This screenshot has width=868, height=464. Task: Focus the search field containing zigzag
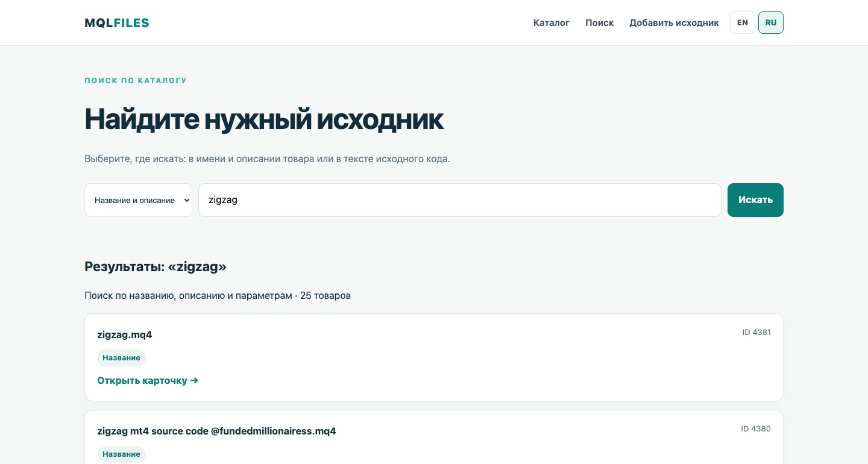460,200
